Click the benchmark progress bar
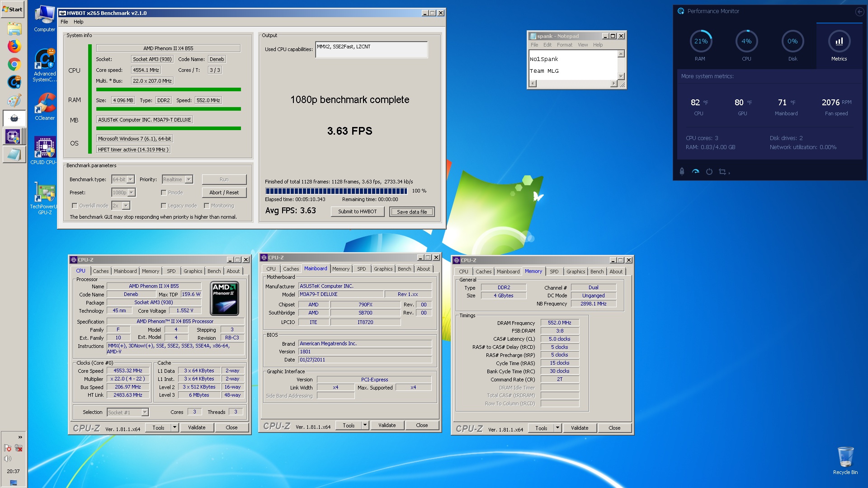Image resolution: width=868 pixels, height=488 pixels. click(x=336, y=191)
